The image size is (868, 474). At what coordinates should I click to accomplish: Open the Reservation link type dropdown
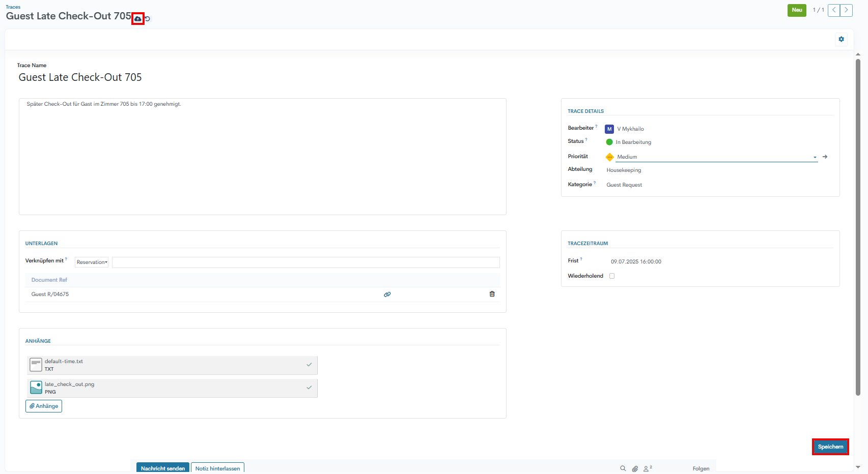point(92,262)
